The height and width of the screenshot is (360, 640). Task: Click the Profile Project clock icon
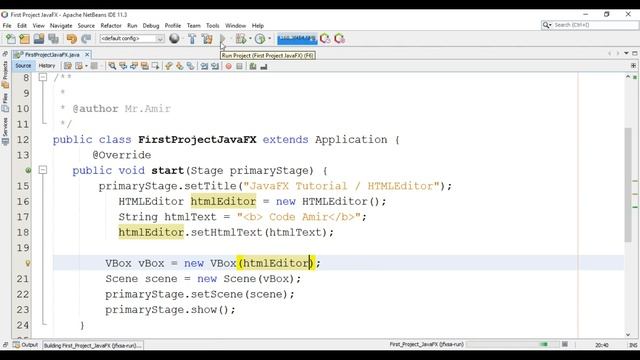coord(260,39)
